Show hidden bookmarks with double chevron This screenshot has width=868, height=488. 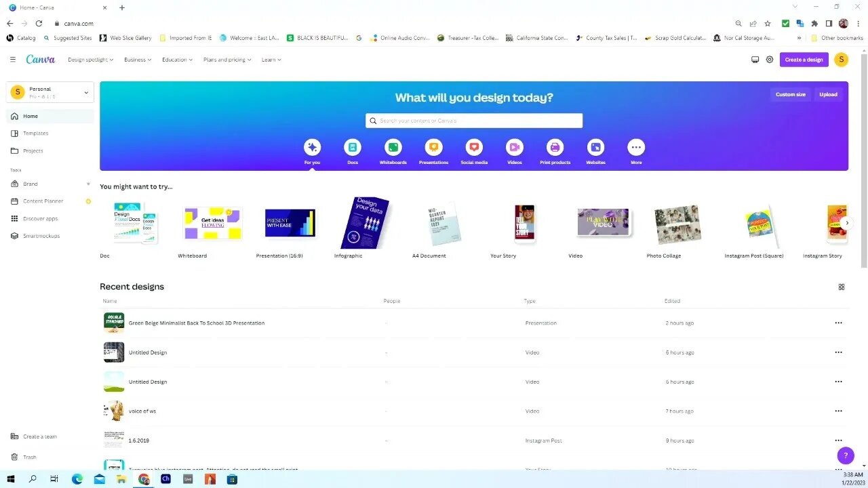799,38
